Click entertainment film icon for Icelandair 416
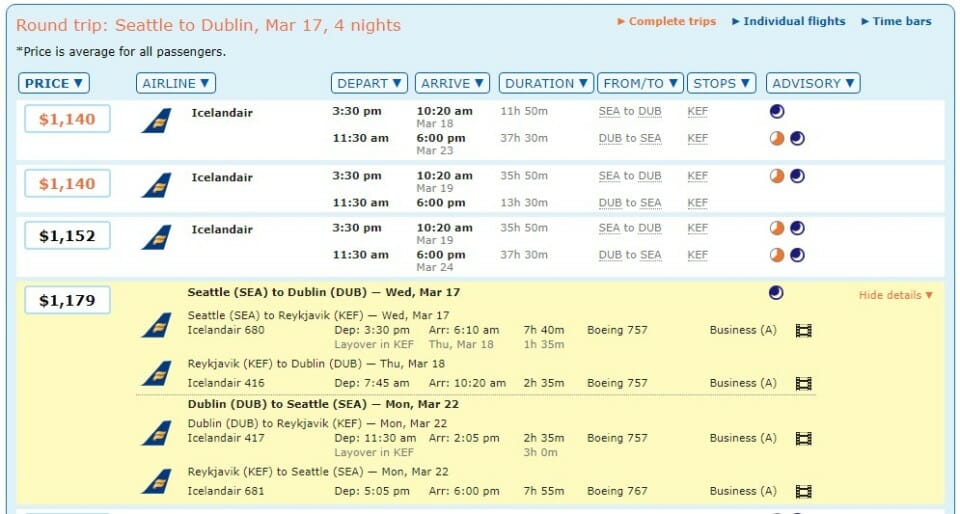 point(803,384)
